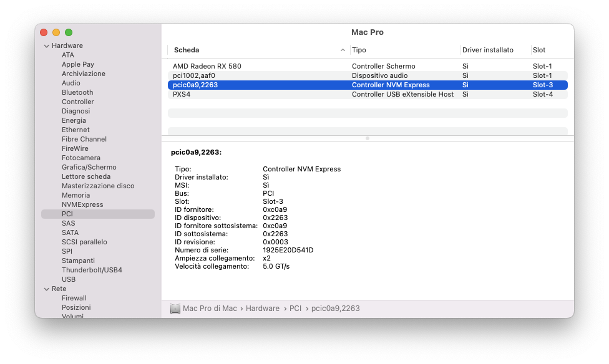Select FireWire in the sidebar
609x364 pixels.
(75, 148)
